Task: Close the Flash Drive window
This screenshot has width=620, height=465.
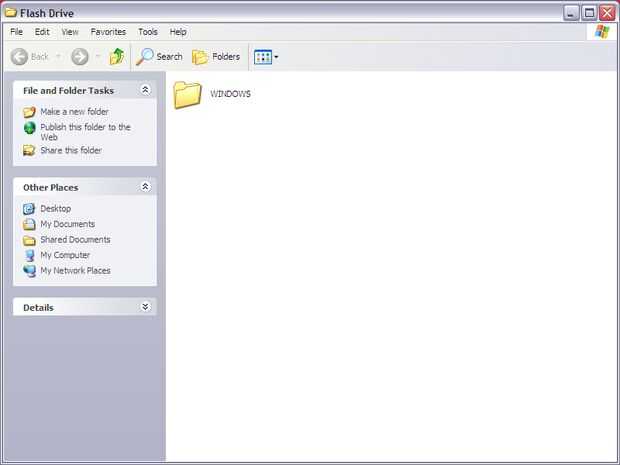Action: pos(607,13)
